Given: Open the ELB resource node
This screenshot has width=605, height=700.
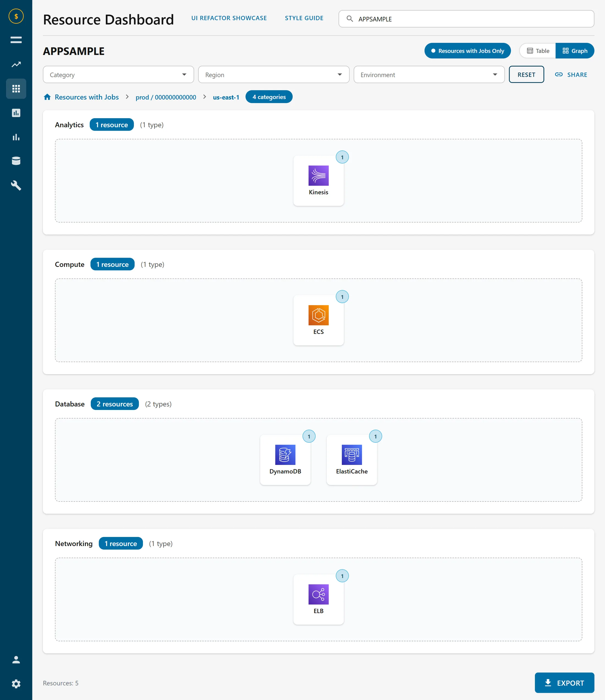Looking at the screenshot, I should click(x=318, y=599).
